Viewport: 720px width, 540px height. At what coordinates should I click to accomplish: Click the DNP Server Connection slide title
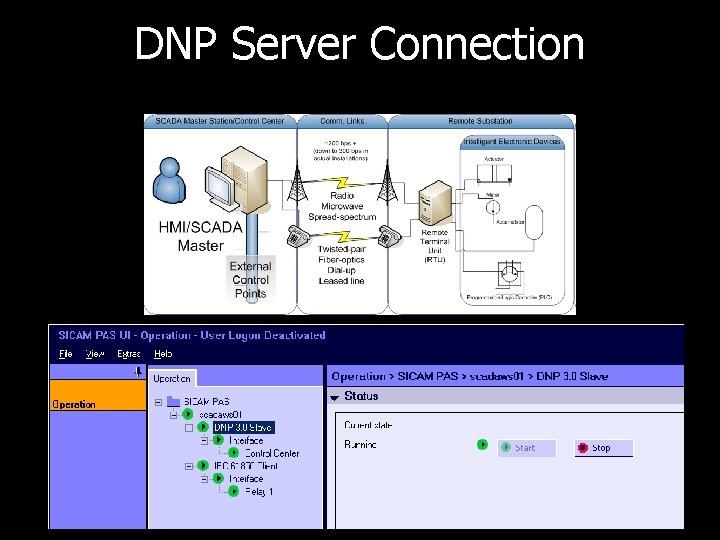tap(360, 43)
